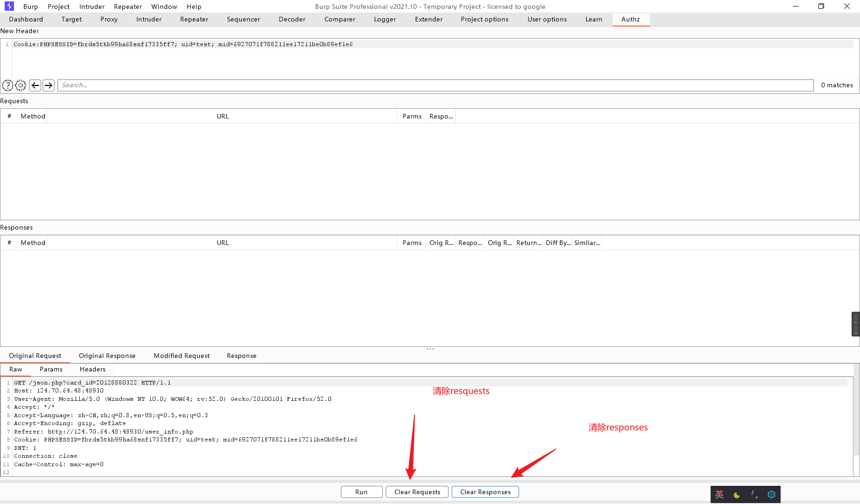Go to previous search match arrow
This screenshot has height=504, width=860.
35,85
